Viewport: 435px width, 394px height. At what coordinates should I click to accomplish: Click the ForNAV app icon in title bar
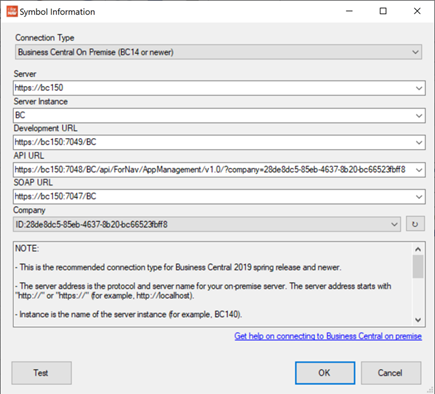pos(12,11)
